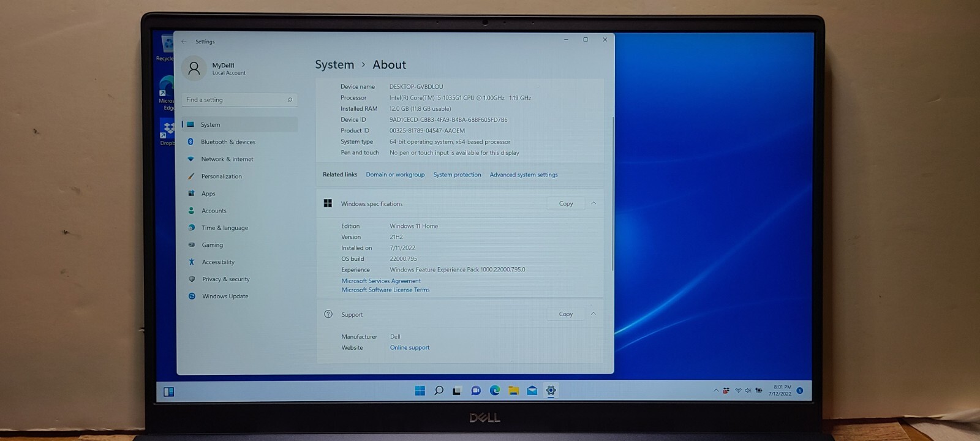This screenshot has height=441, width=980.
Task: Select System in the Settings sidebar
Action: point(240,124)
